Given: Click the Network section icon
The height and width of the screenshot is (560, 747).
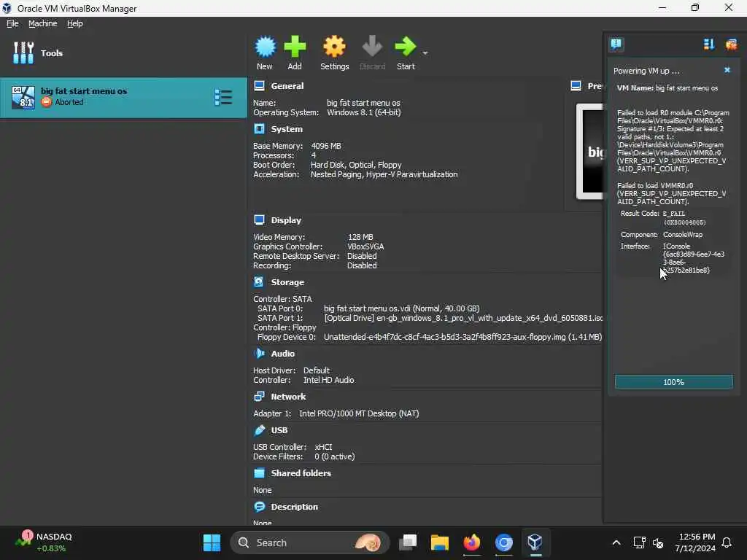Looking at the screenshot, I should (259, 396).
